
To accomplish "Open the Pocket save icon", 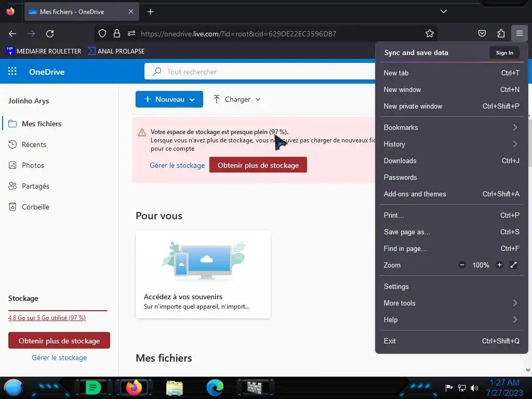I will 482,33.
